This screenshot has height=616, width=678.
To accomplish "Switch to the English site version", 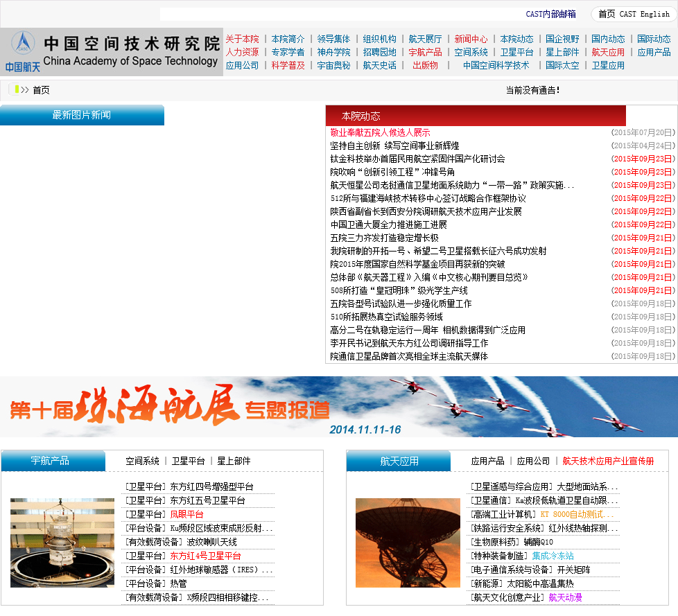I will [x=654, y=15].
